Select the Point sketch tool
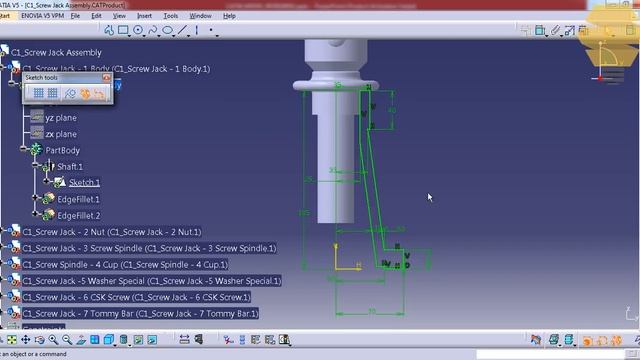The height and width of the screenshot is (360, 640). 211,30
